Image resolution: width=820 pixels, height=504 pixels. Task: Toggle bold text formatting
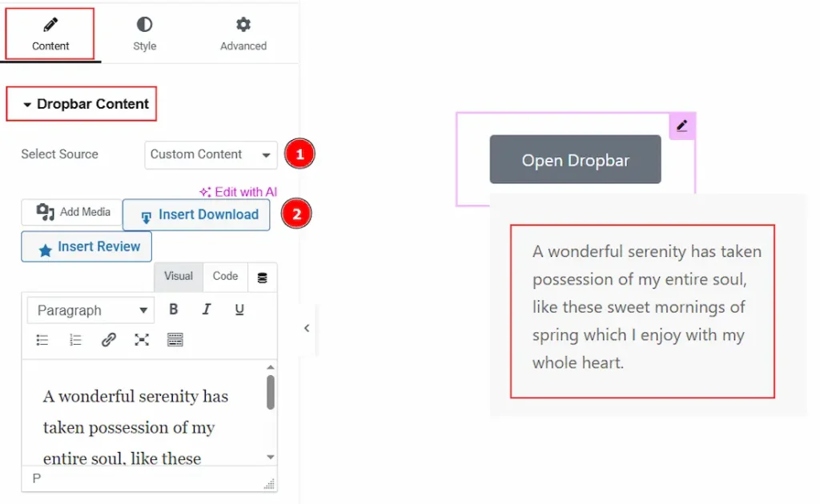[173, 309]
